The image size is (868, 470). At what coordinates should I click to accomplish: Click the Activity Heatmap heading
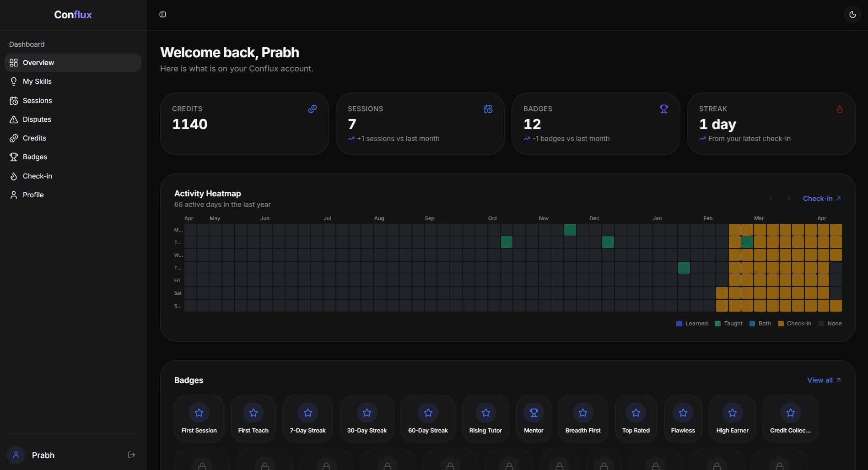208,194
